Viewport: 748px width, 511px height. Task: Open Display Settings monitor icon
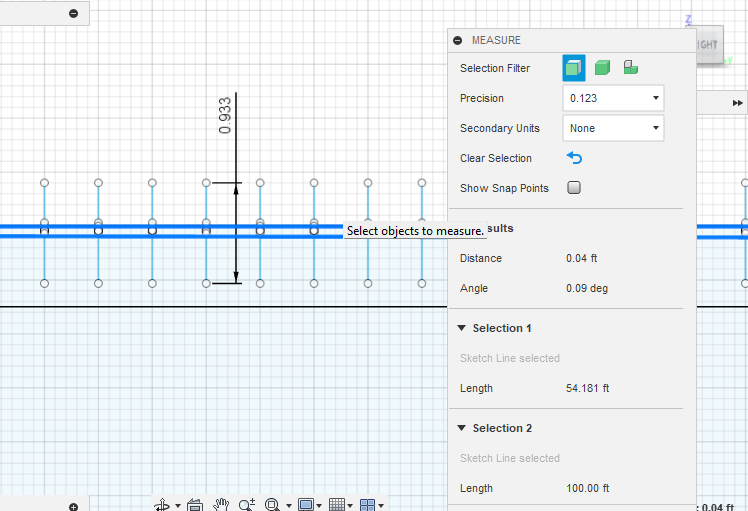pyautogui.click(x=305, y=505)
